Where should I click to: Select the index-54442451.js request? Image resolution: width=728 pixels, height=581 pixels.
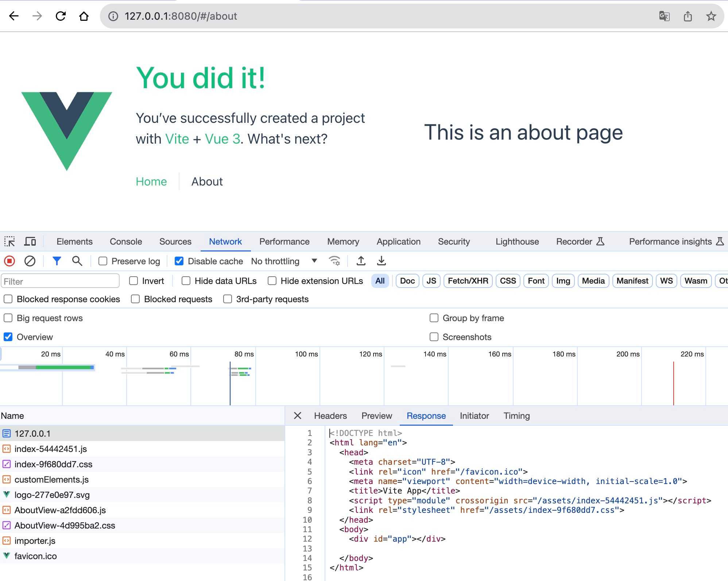[x=142, y=449]
